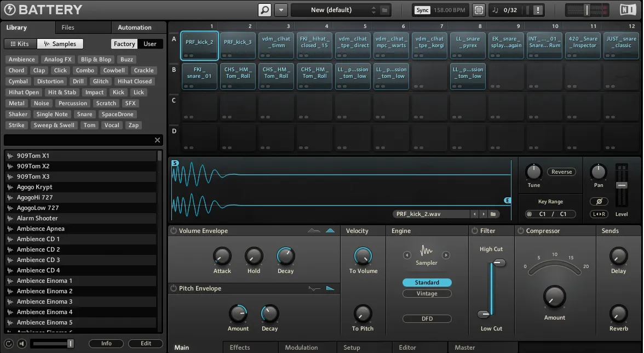This screenshot has width=644, height=353.
Task: Switch to the Automation tab
Action: point(135,27)
